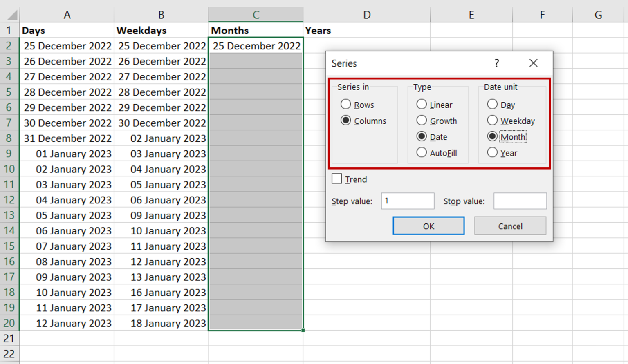Pick Day as the date unit
This screenshot has height=364, width=628.
492,104
